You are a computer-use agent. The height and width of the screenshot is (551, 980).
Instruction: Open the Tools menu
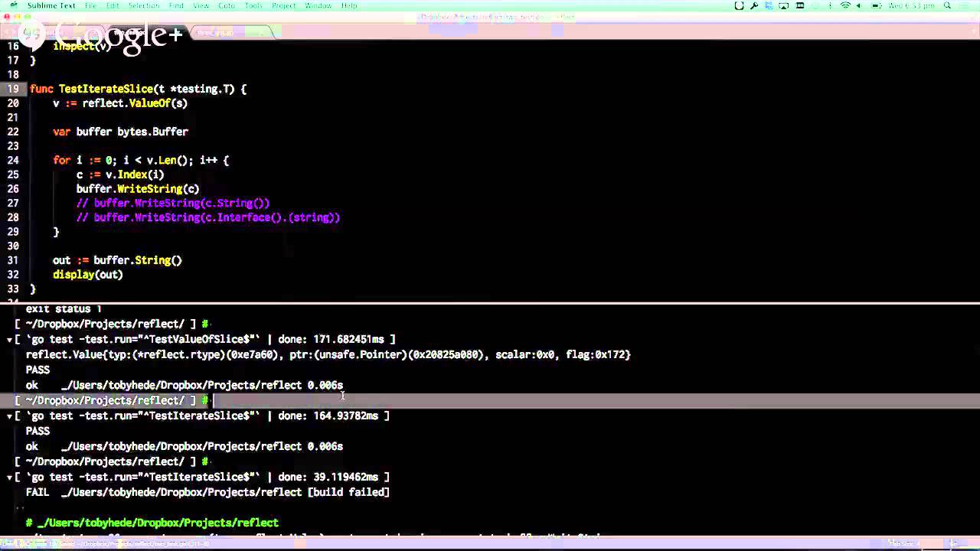click(253, 5)
